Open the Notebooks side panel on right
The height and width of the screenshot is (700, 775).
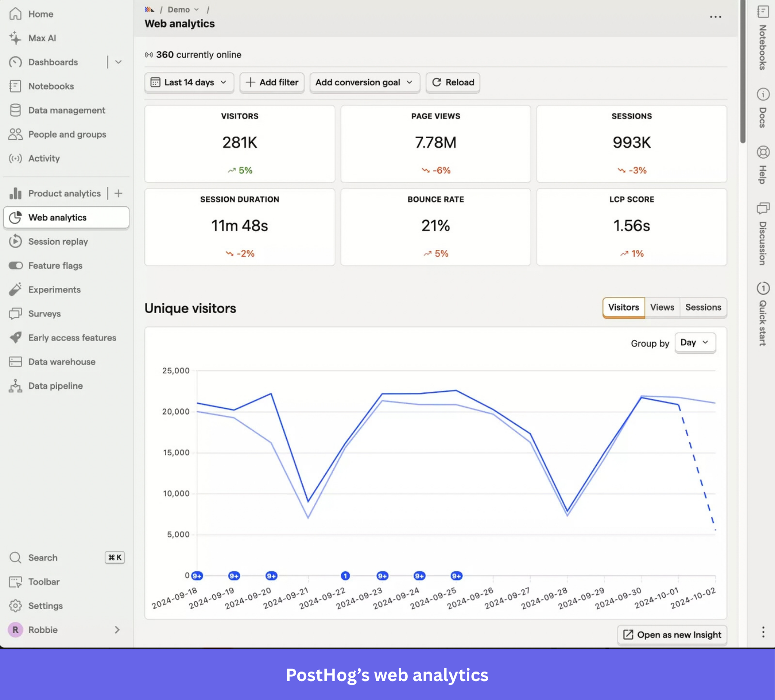point(763,38)
